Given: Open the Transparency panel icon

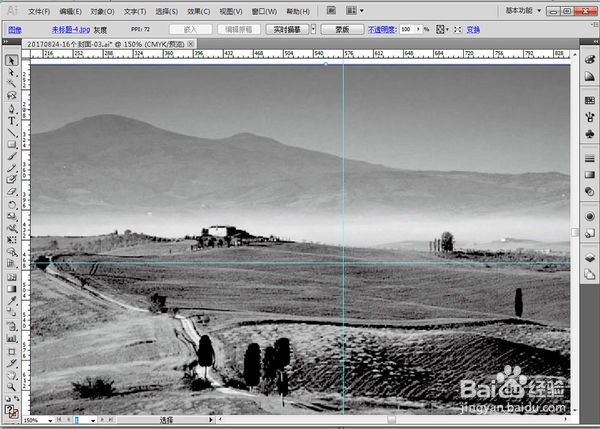Looking at the screenshot, I should point(590,191).
